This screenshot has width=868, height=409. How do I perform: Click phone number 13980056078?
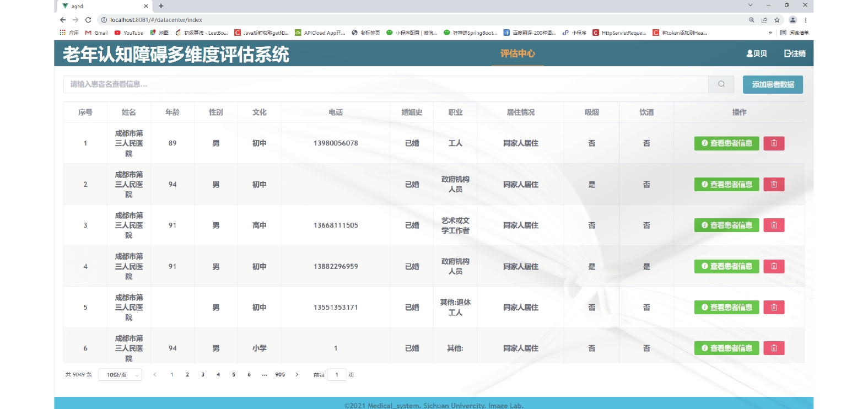(x=336, y=143)
